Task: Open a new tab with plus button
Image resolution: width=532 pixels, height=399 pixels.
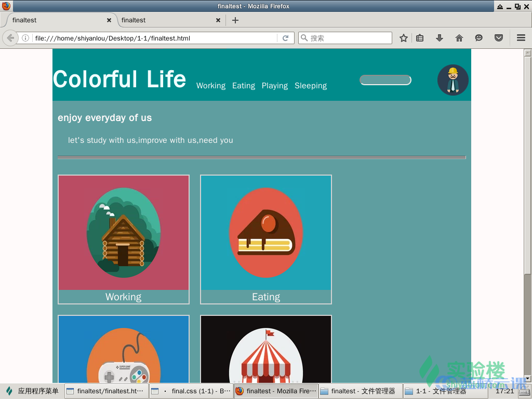Action: click(235, 20)
